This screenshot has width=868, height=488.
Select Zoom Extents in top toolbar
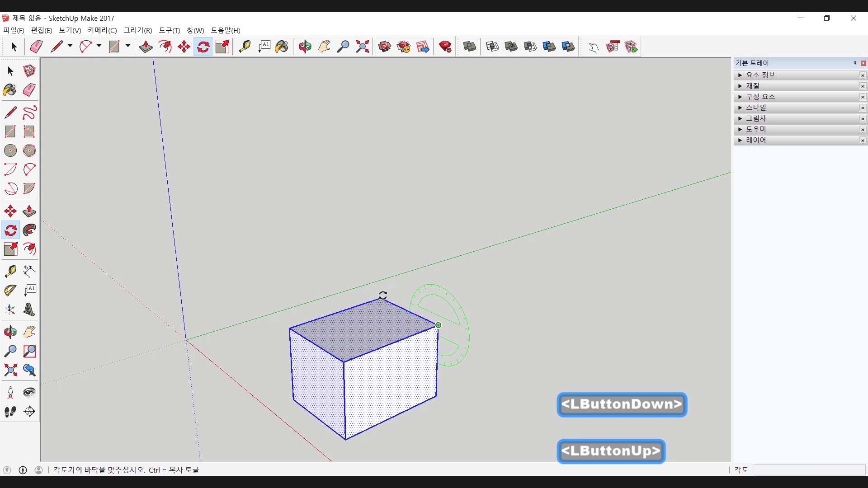coord(362,47)
